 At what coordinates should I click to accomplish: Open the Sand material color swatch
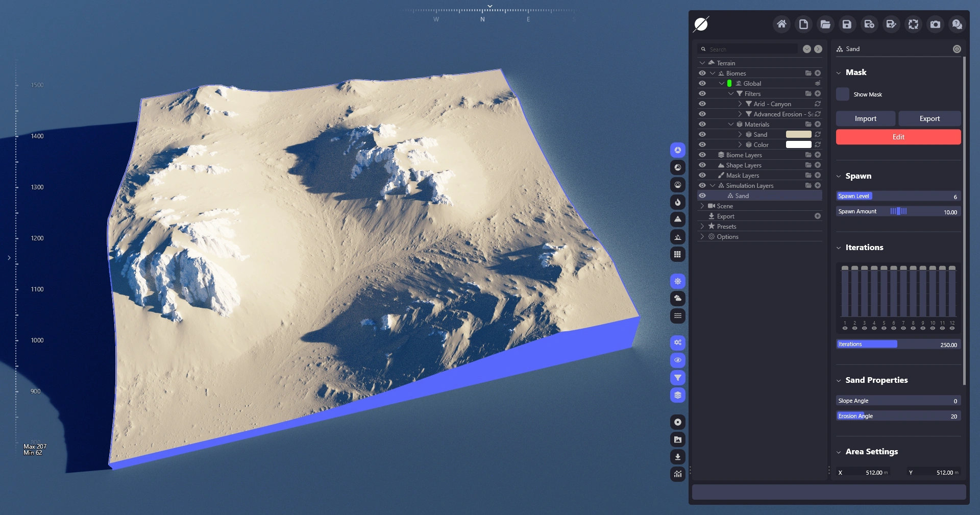[x=798, y=134]
